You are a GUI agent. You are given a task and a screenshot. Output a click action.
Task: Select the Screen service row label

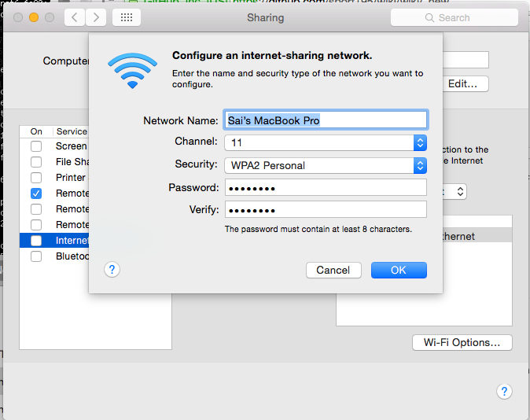coord(72,146)
